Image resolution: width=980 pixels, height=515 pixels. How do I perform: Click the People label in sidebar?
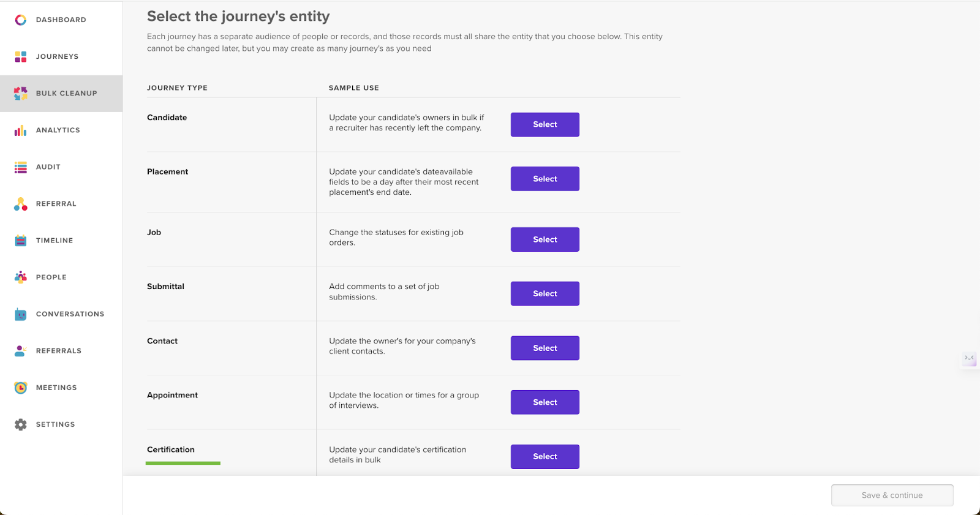click(x=51, y=277)
